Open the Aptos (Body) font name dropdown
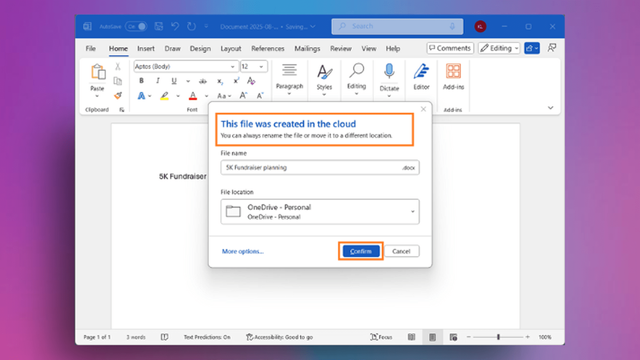The height and width of the screenshot is (360, 640). coord(185,67)
